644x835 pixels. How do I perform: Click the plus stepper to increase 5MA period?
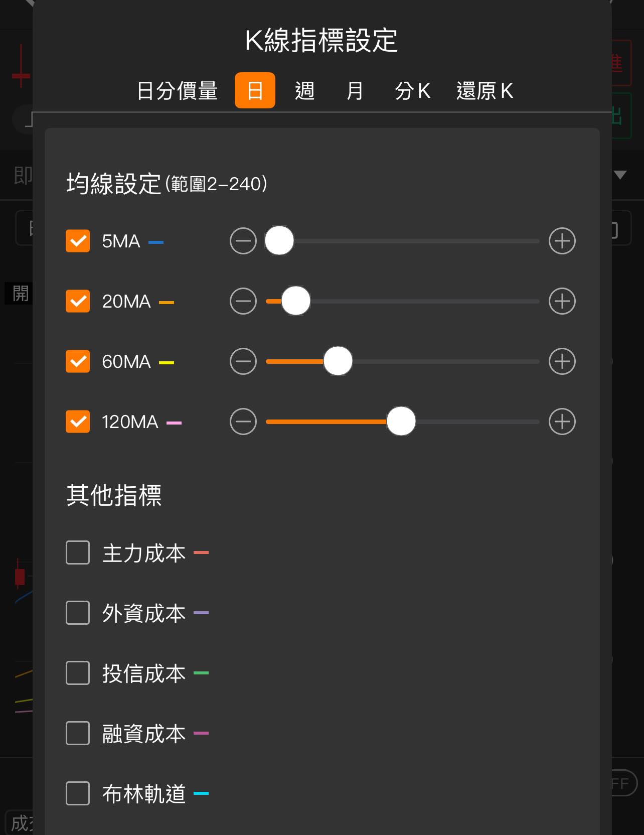click(x=562, y=241)
